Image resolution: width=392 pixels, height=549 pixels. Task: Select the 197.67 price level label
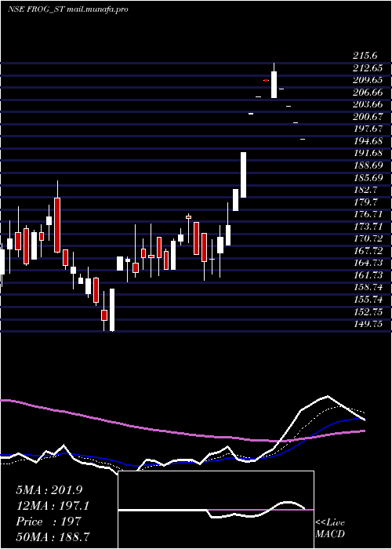368,129
